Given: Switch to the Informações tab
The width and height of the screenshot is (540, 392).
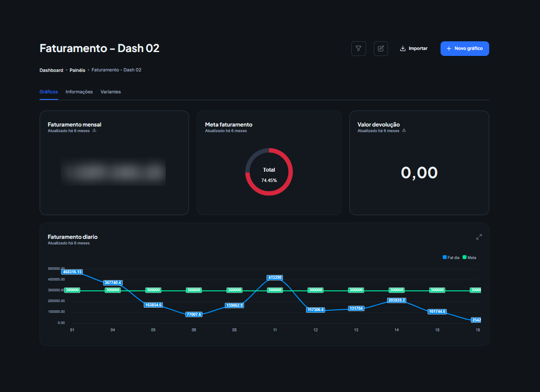Looking at the screenshot, I should 79,92.
